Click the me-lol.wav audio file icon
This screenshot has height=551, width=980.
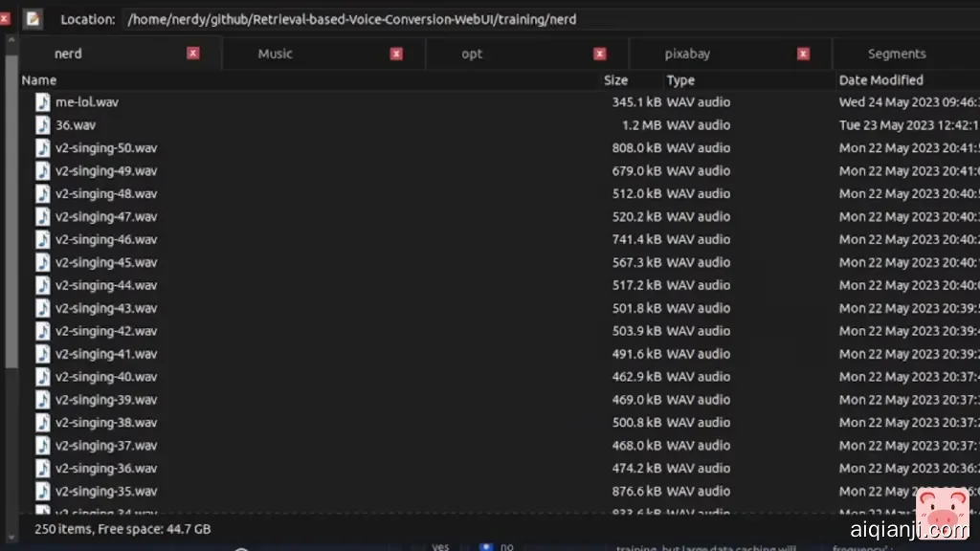[43, 101]
